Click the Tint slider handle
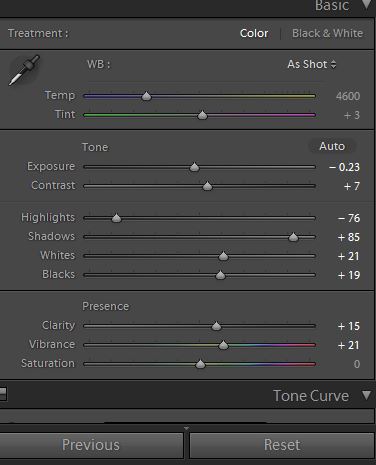The image size is (376, 465). [202, 115]
